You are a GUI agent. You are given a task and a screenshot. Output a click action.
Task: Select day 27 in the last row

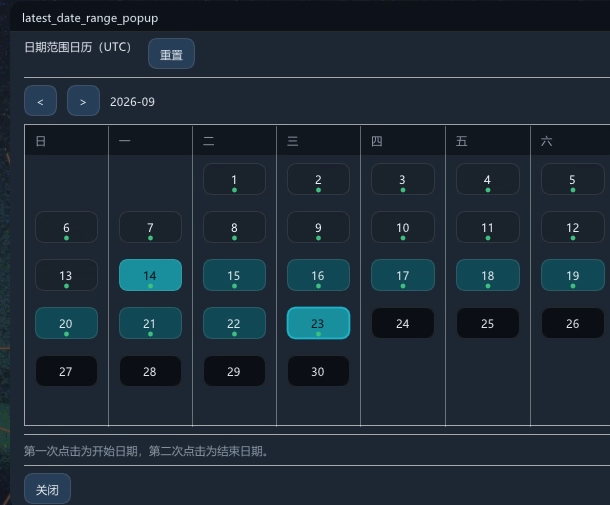tap(66, 371)
